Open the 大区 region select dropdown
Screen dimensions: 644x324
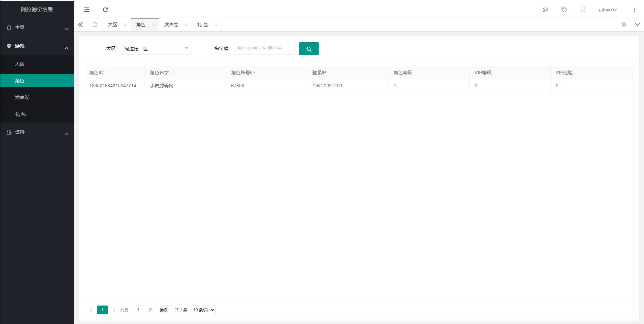156,48
